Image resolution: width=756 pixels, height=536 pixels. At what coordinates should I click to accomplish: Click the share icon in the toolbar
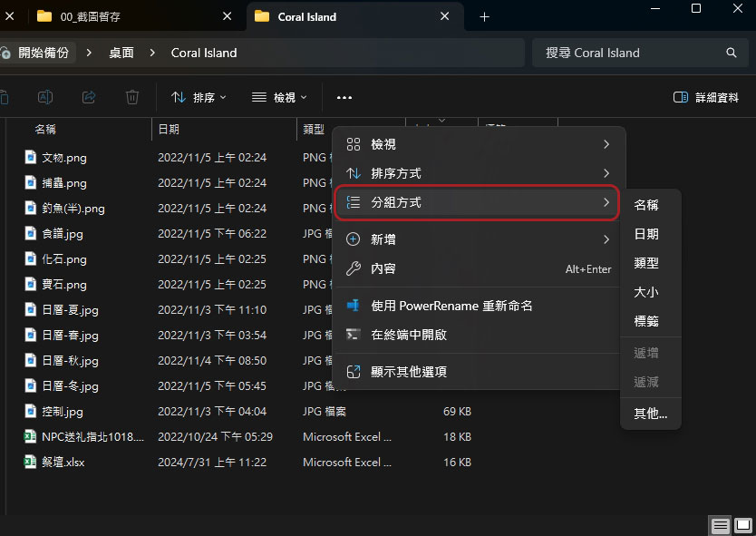coord(89,97)
